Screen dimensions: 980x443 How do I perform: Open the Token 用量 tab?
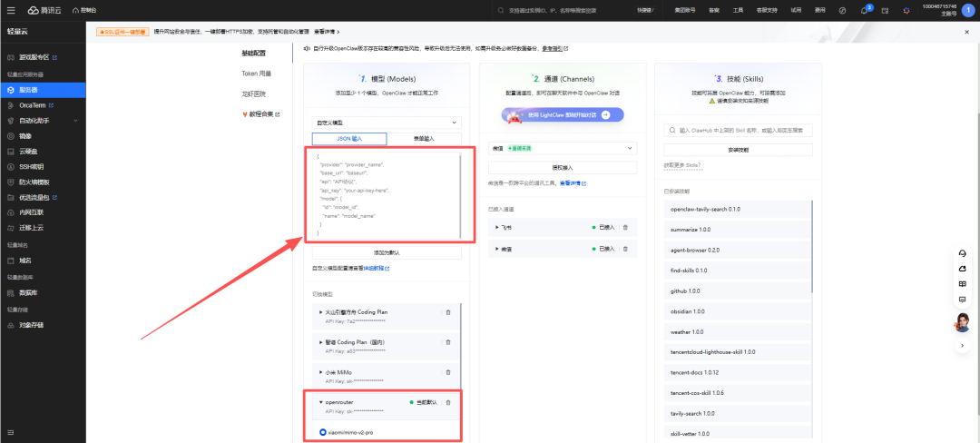point(256,73)
